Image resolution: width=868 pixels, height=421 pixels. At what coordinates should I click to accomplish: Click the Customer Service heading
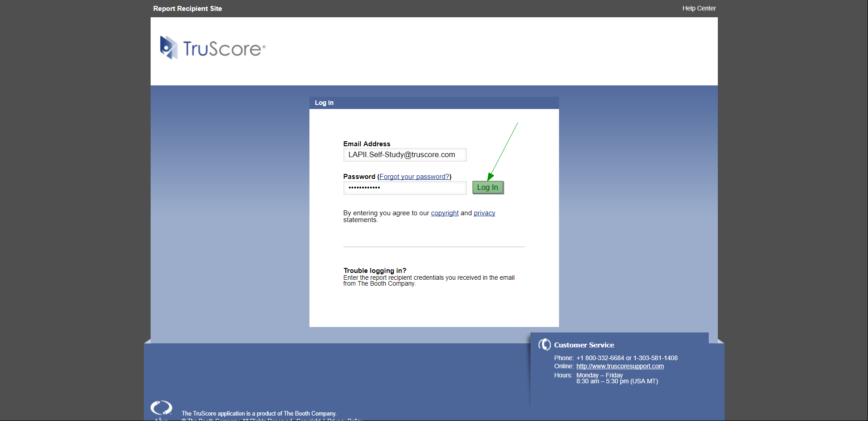[x=584, y=345]
